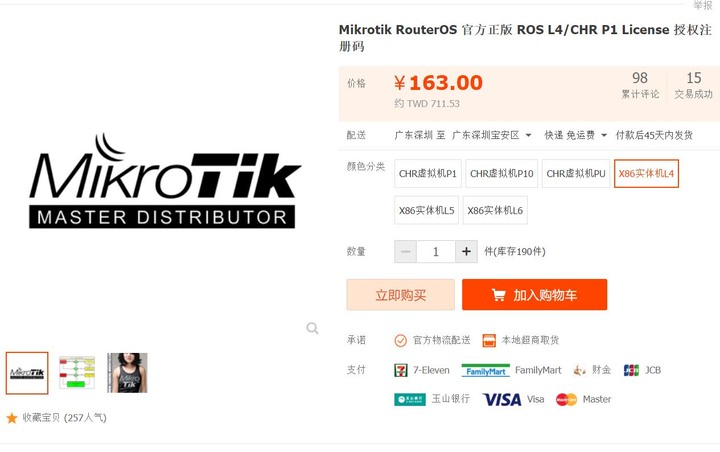Screen dimensions: 720x452
Task: Click the JCB payment icon
Action: pyautogui.click(x=631, y=370)
